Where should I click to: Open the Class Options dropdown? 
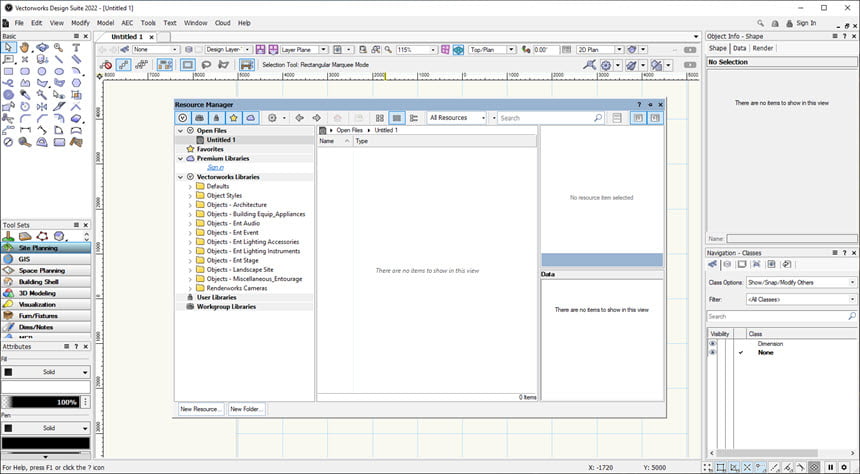(x=801, y=283)
